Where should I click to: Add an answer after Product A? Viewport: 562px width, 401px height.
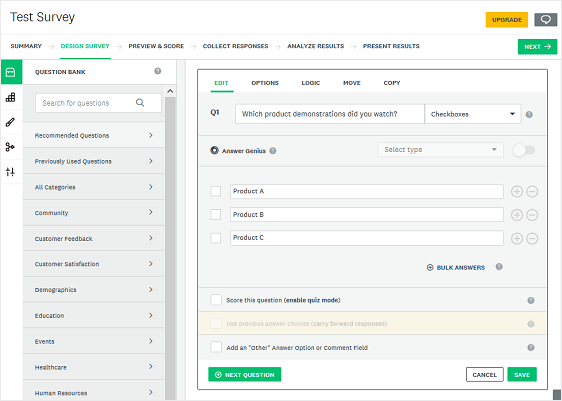(516, 192)
